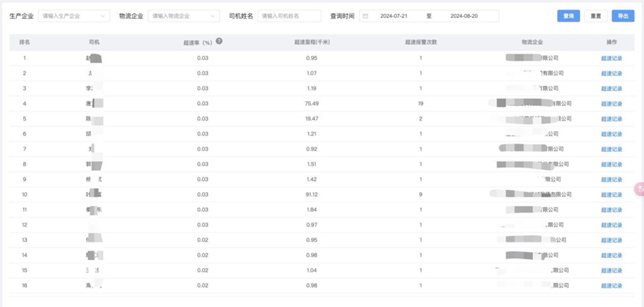Select mileage value 1.51
The height and width of the screenshot is (307, 644).
pos(312,164)
